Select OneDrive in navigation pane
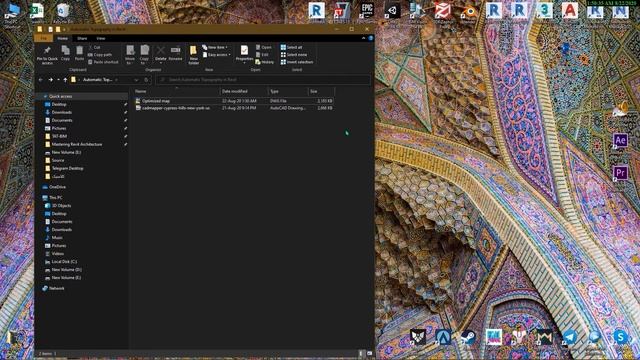The width and height of the screenshot is (640, 360). 57,187
